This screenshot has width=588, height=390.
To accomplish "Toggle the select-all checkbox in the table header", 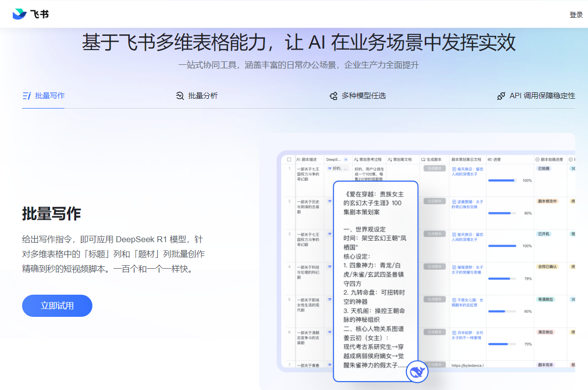I will click(x=289, y=159).
